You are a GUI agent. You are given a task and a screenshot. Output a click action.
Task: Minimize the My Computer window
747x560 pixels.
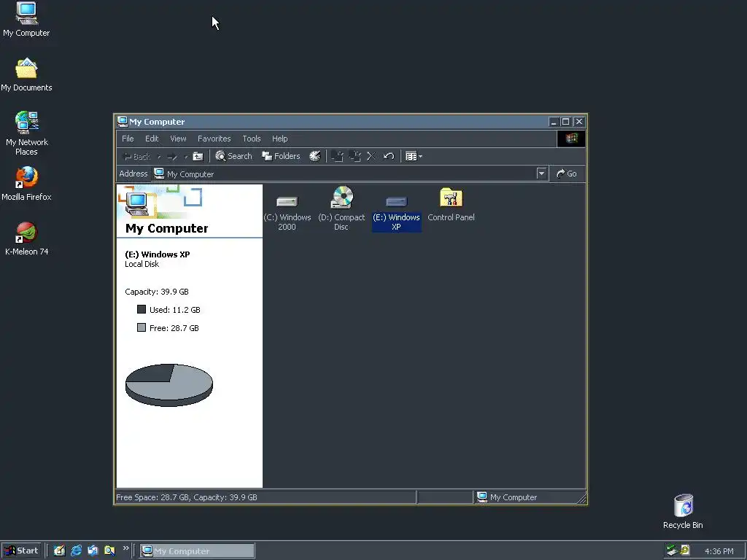(x=553, y=122)
